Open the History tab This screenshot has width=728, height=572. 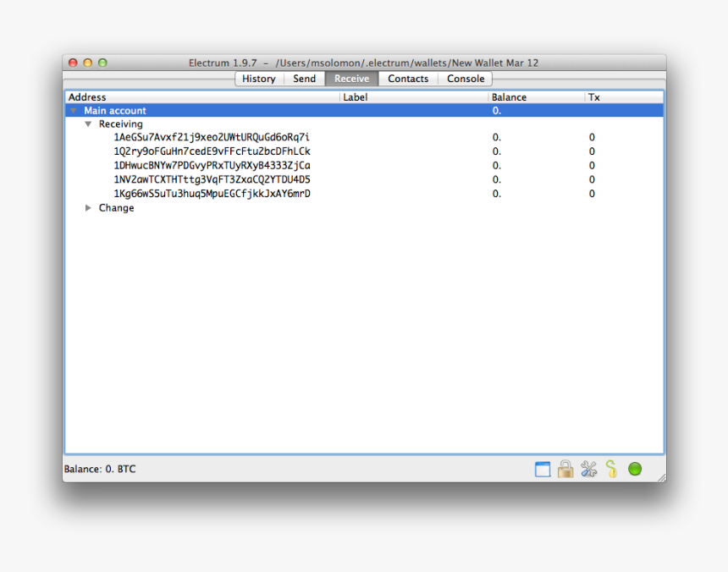coord(259,79)
